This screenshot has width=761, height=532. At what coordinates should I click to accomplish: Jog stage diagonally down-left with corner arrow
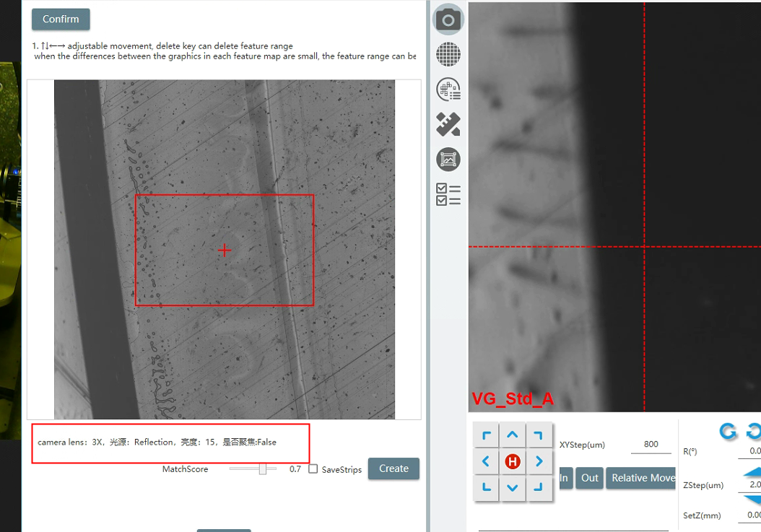[x=487, y=487]
